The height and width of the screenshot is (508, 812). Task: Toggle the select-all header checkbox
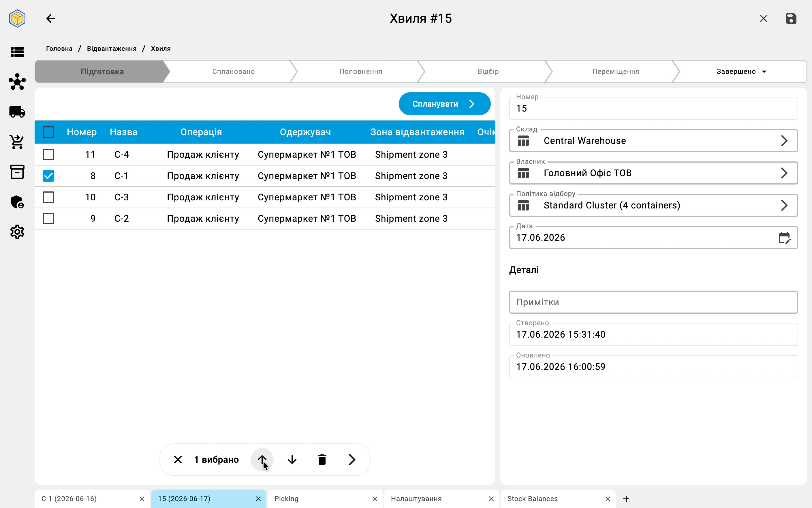coord(48,132)
